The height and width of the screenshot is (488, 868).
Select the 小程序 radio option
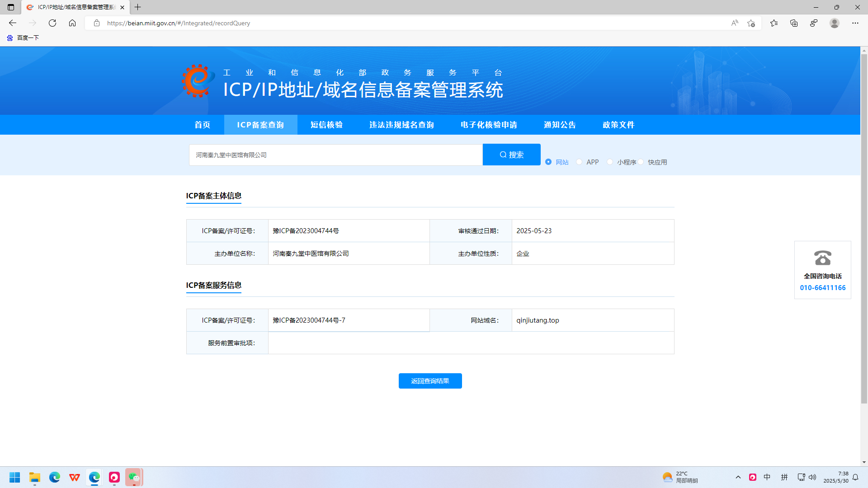tap(610, 162)
